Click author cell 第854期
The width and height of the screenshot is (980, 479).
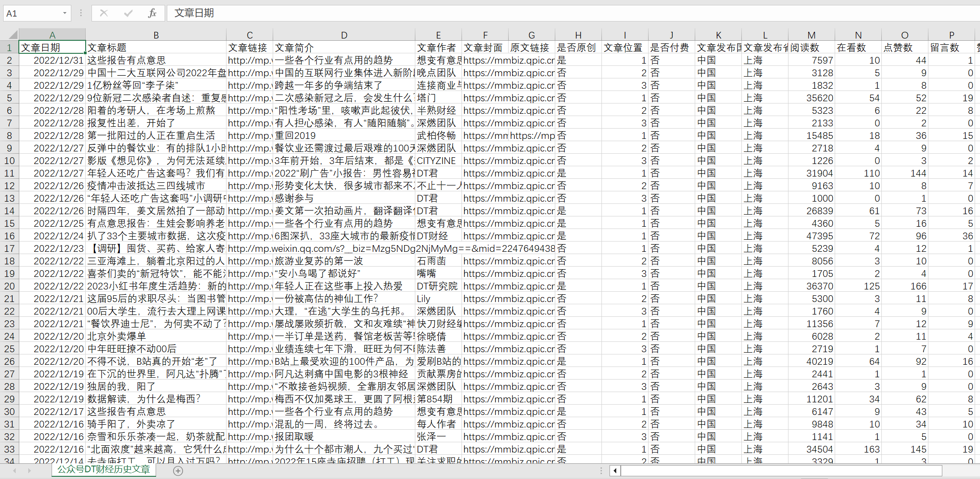pos(438,399)
